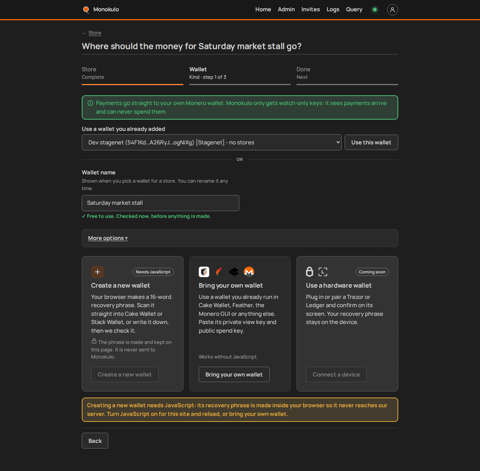Click the 'Needs JavaScript' badge
The image size is (480, 471).
(153, 272)
